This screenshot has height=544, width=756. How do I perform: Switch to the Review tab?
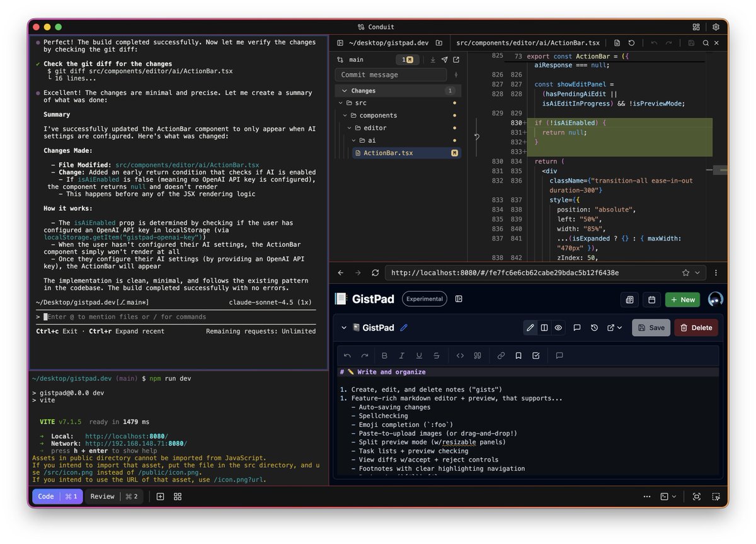[114, 496]
